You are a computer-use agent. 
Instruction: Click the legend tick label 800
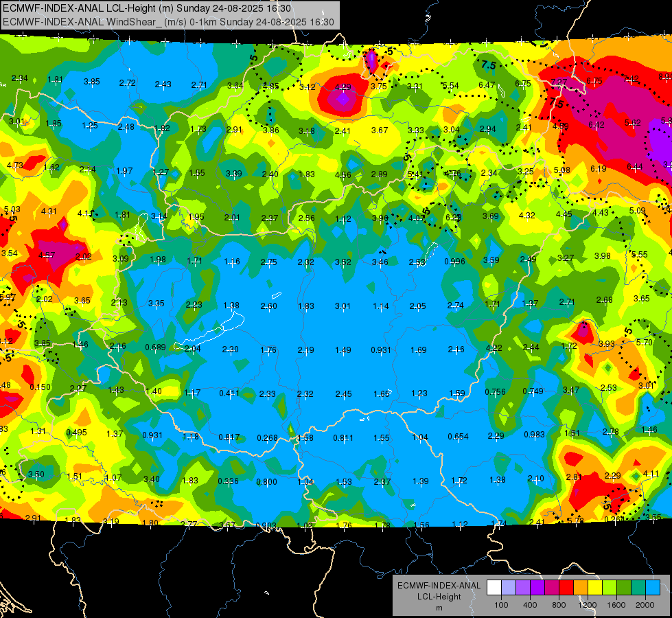pos(559,605)
